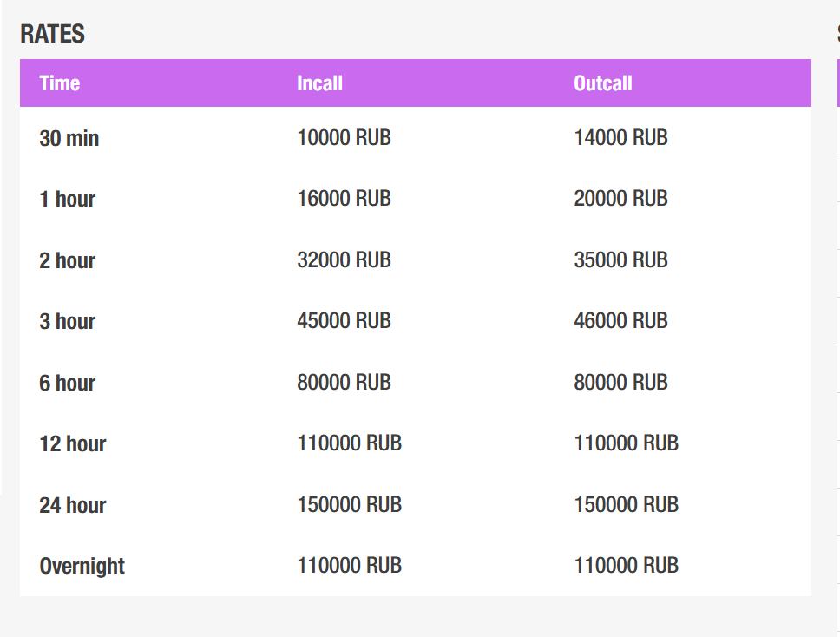
Task: Select the Time column header
Action: tap(60, 83)
